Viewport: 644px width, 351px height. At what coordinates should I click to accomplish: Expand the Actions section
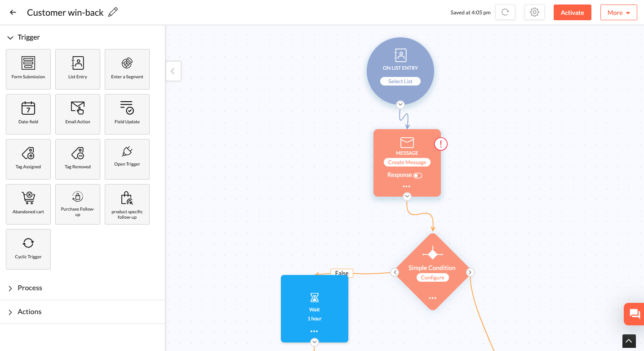(10, 312)
